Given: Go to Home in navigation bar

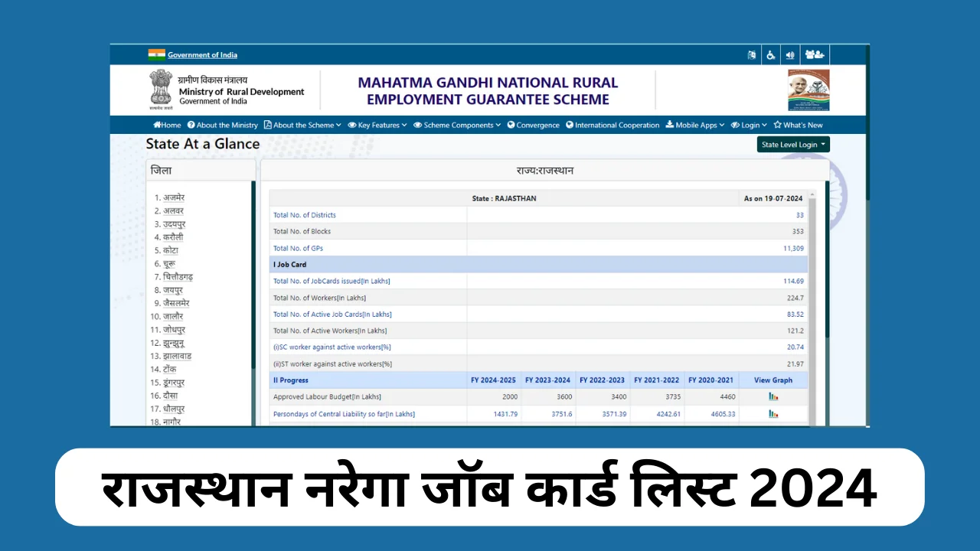Looking at the screenshot, I should pyautogui.click(x=167, y=125).
